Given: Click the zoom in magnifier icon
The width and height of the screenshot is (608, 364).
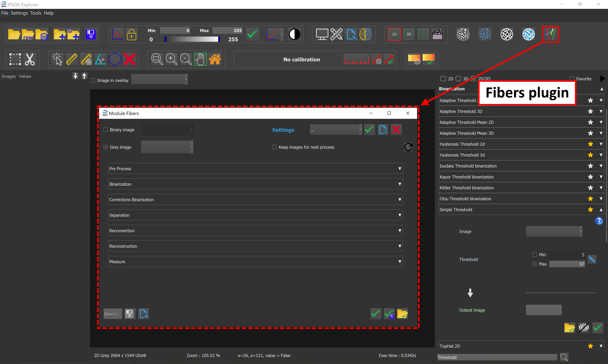Looking at the screenshot, I should pos(171,59).
